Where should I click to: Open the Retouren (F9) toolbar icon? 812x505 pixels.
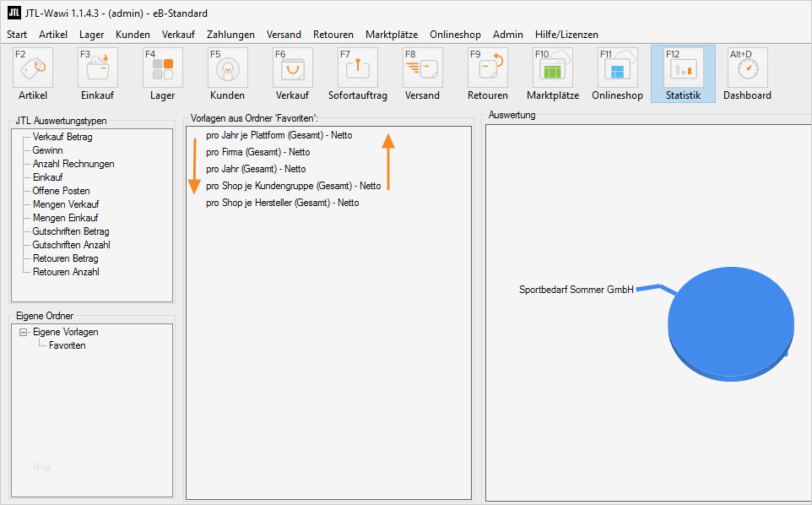487,68
